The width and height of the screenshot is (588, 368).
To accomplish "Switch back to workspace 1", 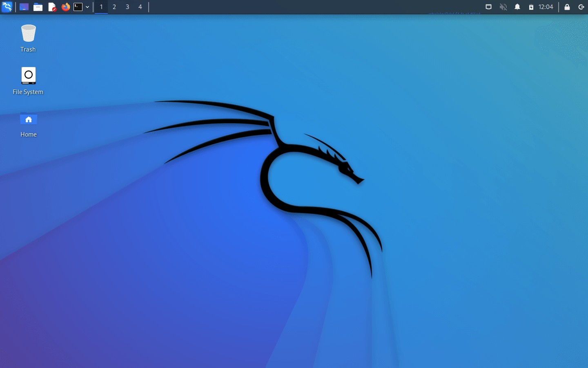I will click(101, 7).
